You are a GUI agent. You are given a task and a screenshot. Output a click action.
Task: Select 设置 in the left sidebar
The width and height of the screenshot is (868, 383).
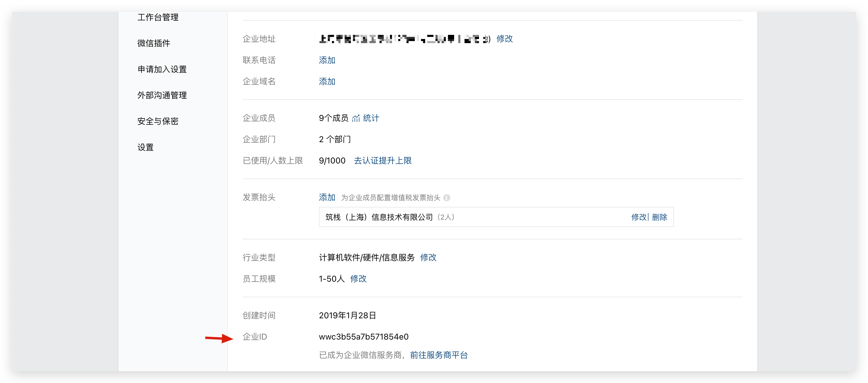point(145,147)
